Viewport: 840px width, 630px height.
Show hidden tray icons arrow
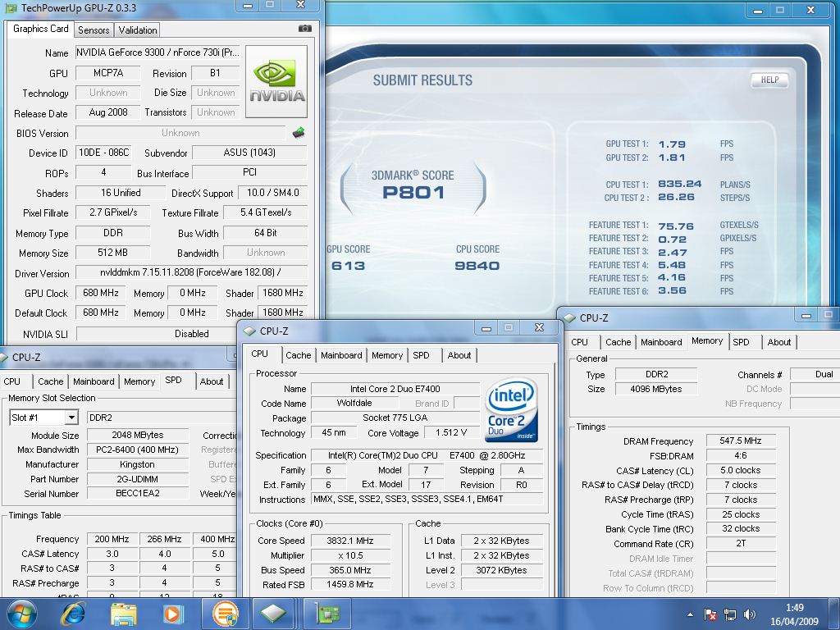point(690,614)
